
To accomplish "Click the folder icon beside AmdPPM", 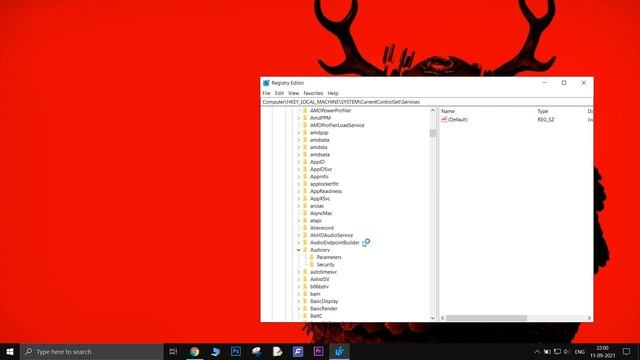I will coord(305,118).
